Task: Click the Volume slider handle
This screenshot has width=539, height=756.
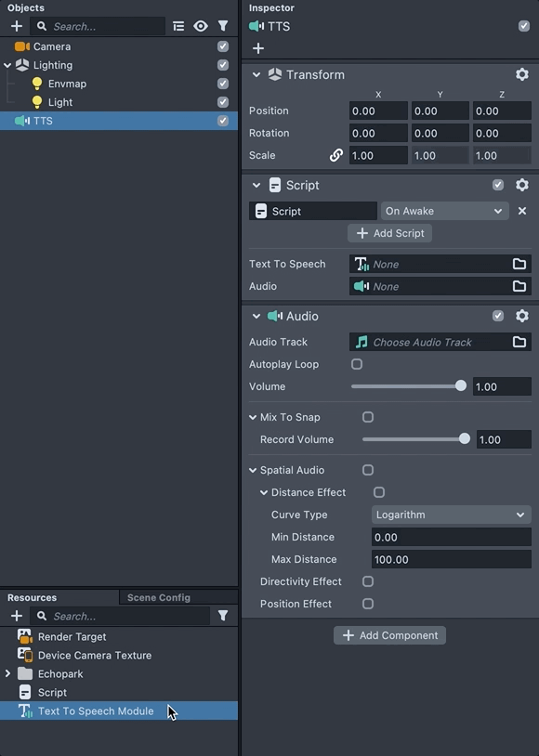Action: tap(461, 385)
